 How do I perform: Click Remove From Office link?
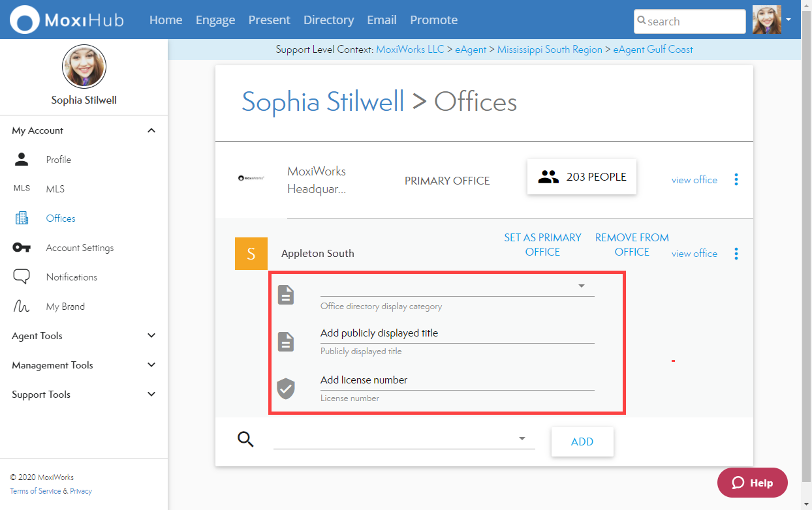[x=632, y=245]
